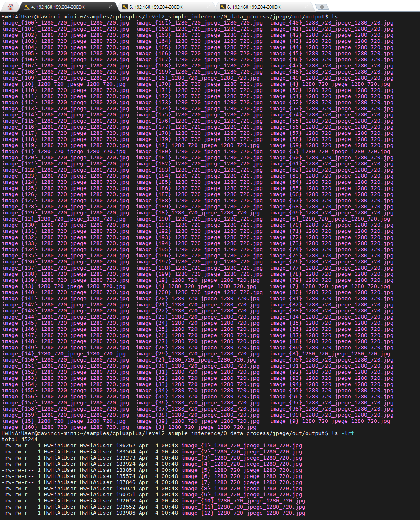Click the file size 183924
420x520 pixels.
coord(126,464)
